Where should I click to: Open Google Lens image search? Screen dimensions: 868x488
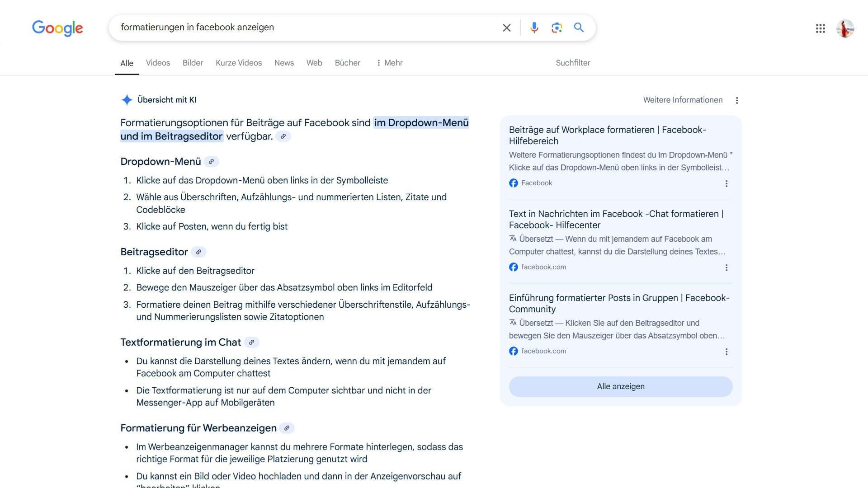pos(557,28)
